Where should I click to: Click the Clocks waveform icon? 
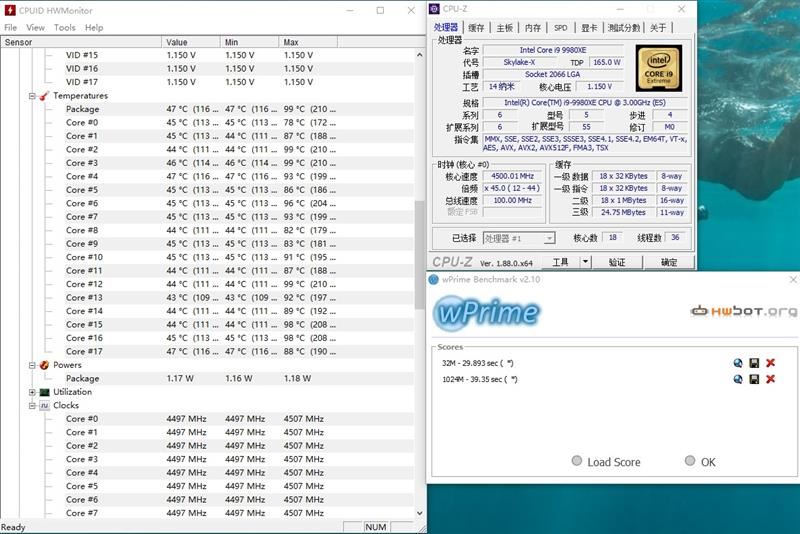pyautogui.click(x=44, y=405)
